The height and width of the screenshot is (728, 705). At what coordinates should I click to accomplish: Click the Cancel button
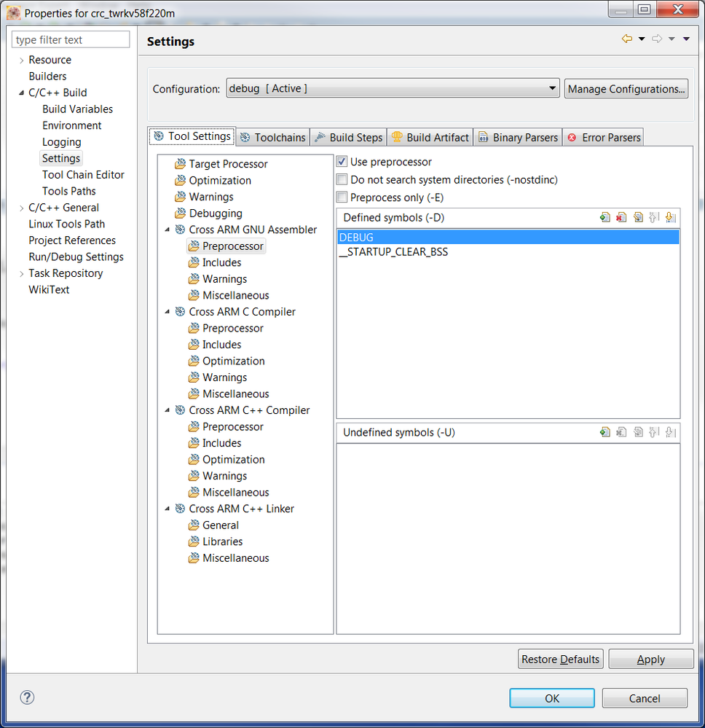(x=645, y=698)
